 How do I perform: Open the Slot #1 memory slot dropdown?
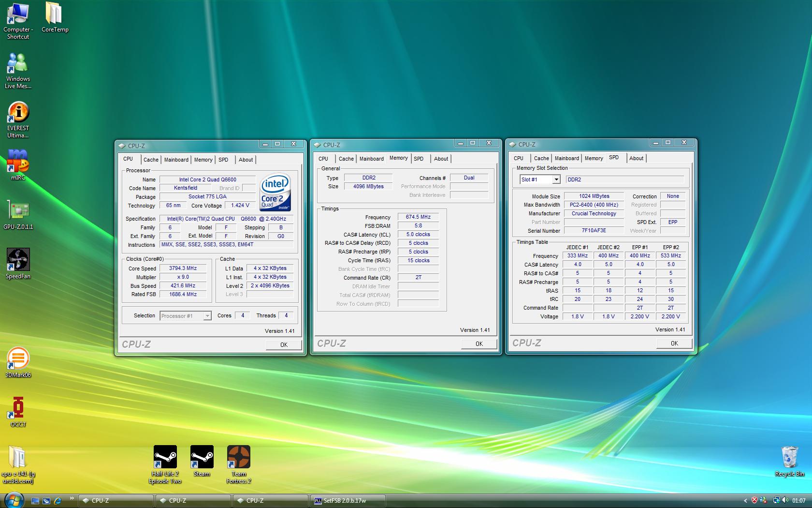click(x=540, y=179)
